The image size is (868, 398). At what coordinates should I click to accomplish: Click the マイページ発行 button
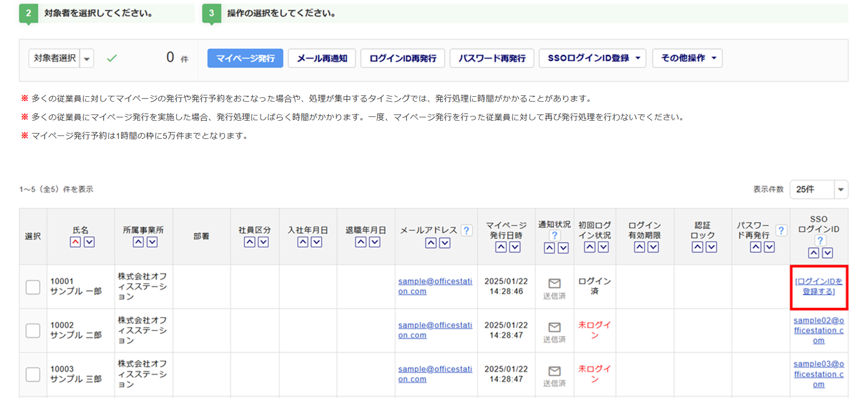click(x=245, y=58)
